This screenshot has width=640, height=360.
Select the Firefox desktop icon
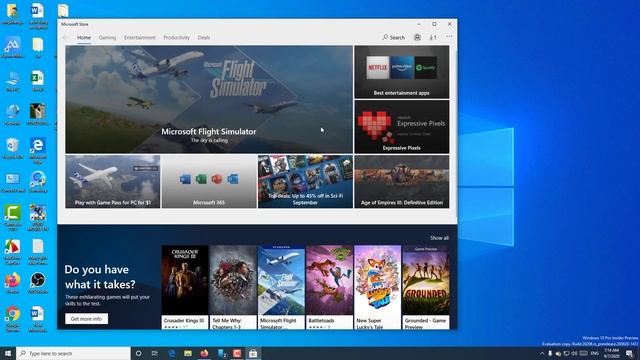[x=13, y=283]
